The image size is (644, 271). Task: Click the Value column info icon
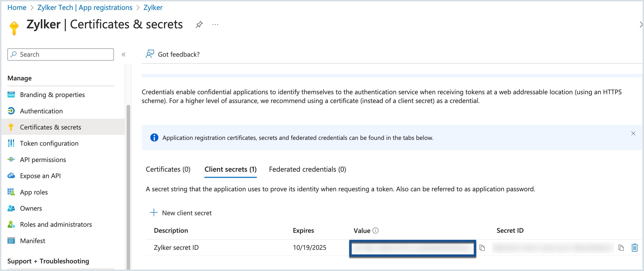click(x=375, y=230)
